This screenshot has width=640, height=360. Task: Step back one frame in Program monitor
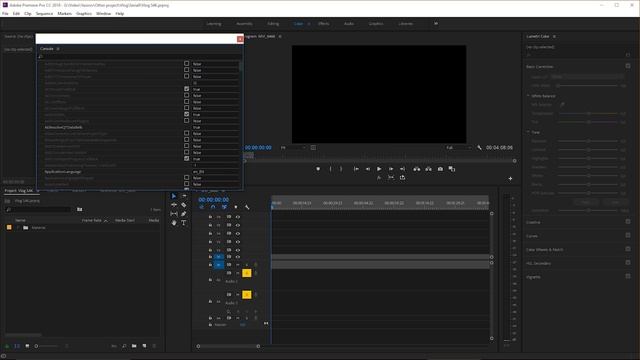coord(368,169)
